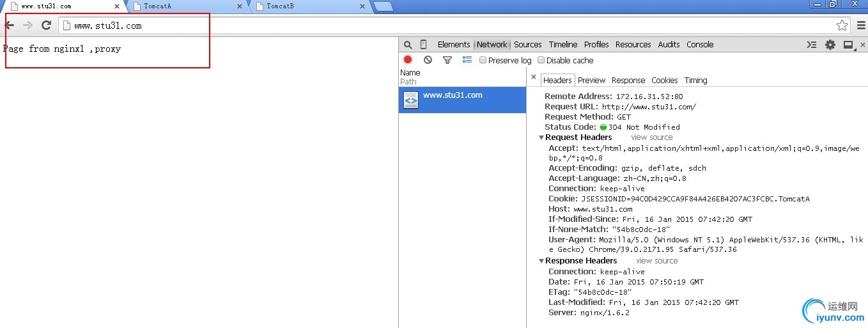Image resolution: width=868 pixels, height=328 pixels.
Task: Click view source beside Response Headers
Action: pos(657,261)
